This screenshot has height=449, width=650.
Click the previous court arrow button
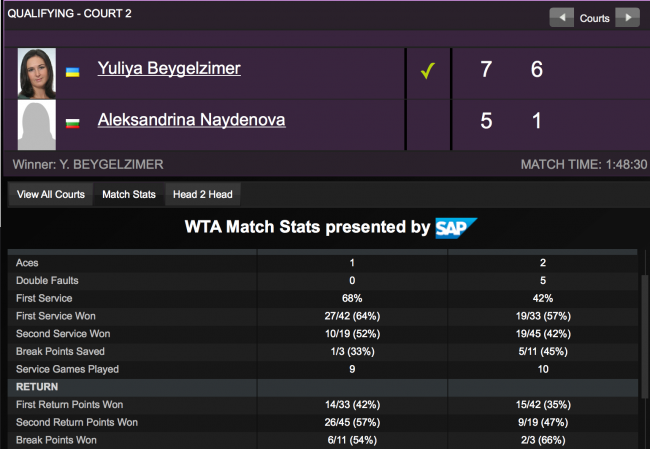pos(563,17)
